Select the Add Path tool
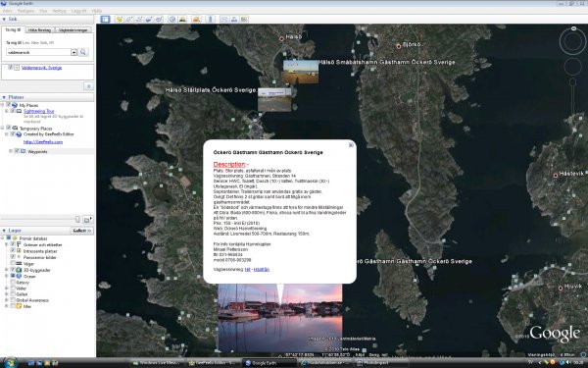Screen dimensions: 588x368 [x=139, y=20]
